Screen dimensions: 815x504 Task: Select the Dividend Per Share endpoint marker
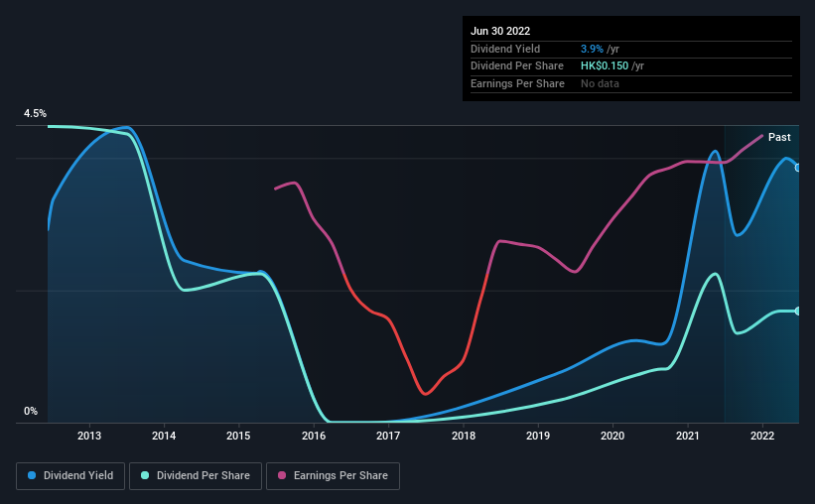(x=797, y=312)
